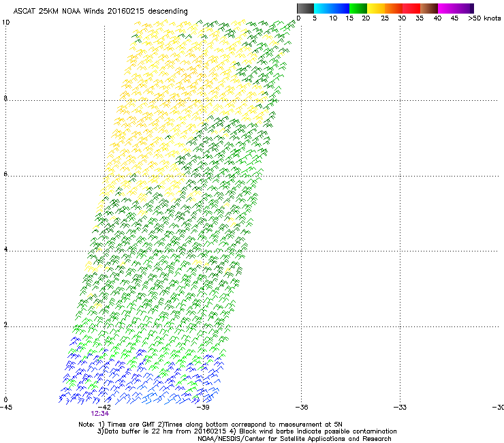
Task: Click the brown 35-40 knots legend segment
Action: click(x=429, y=8)
